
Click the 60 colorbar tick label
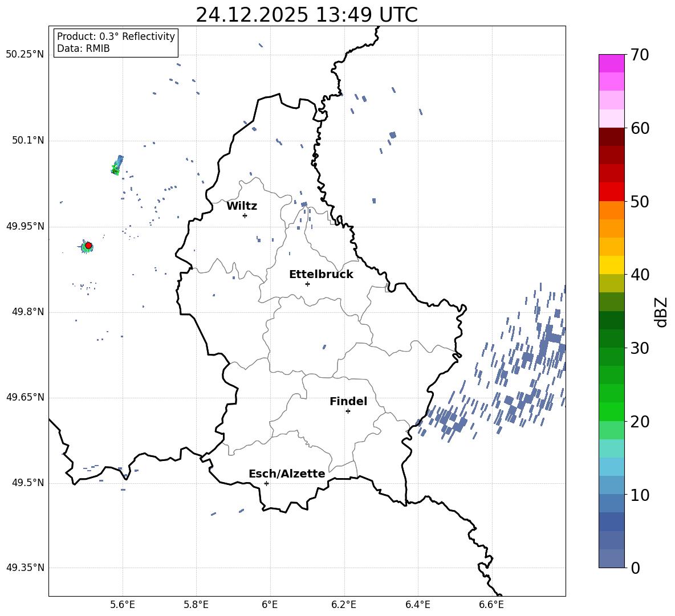[640, 128]
